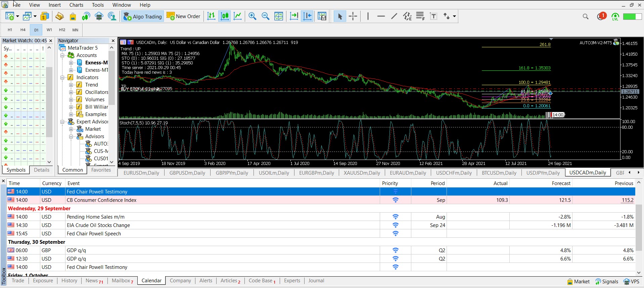644x288 pixels.
Task: Expand the Volumes indicators folder
Action: click(x=71, y=100)
